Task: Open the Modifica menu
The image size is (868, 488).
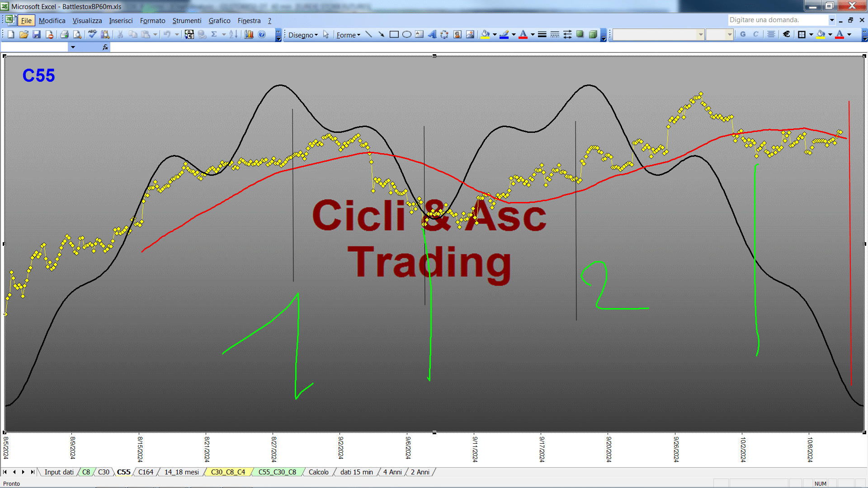Action: click(x=52, y=21)
